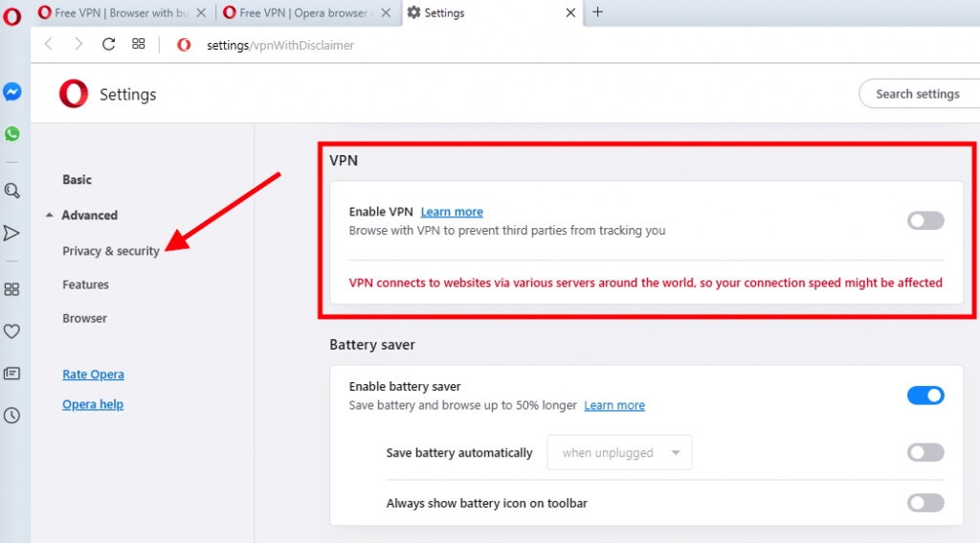Click the 'Advanced' label text
Image resolution: width=980 pixels, height=543 pixels.
point(89,215)
